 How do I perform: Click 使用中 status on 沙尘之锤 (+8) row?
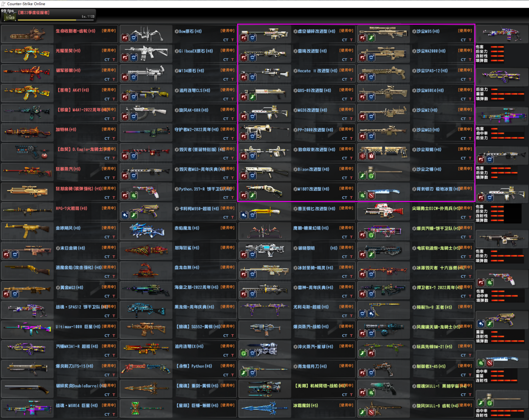point(465,169)
